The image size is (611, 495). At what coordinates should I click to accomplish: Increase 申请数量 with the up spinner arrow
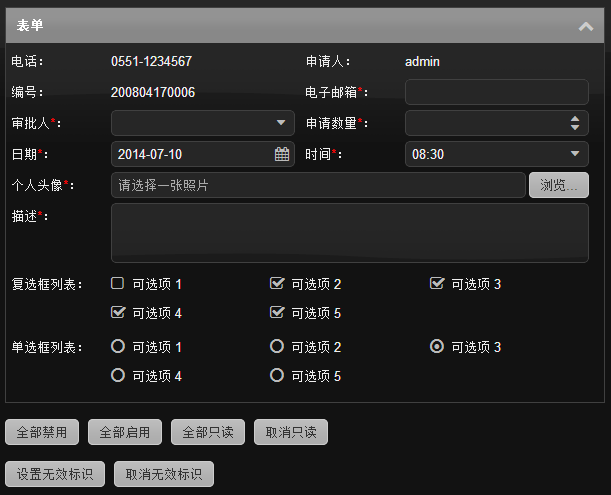tap(575, 118)
